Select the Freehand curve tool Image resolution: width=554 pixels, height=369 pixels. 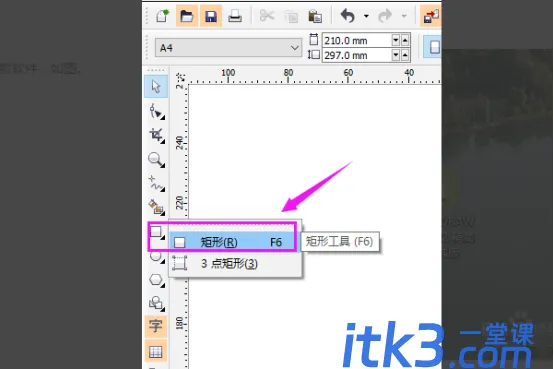click(157, 183)
